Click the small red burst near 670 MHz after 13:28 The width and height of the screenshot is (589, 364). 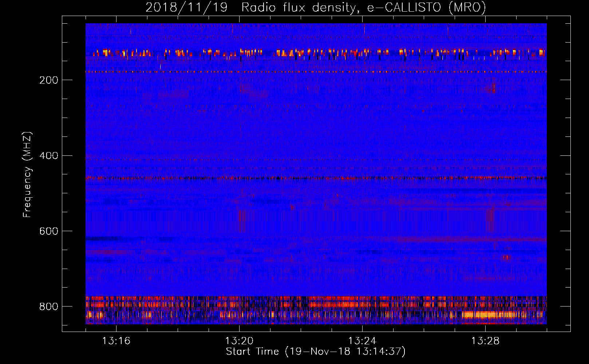click(506, 258)
